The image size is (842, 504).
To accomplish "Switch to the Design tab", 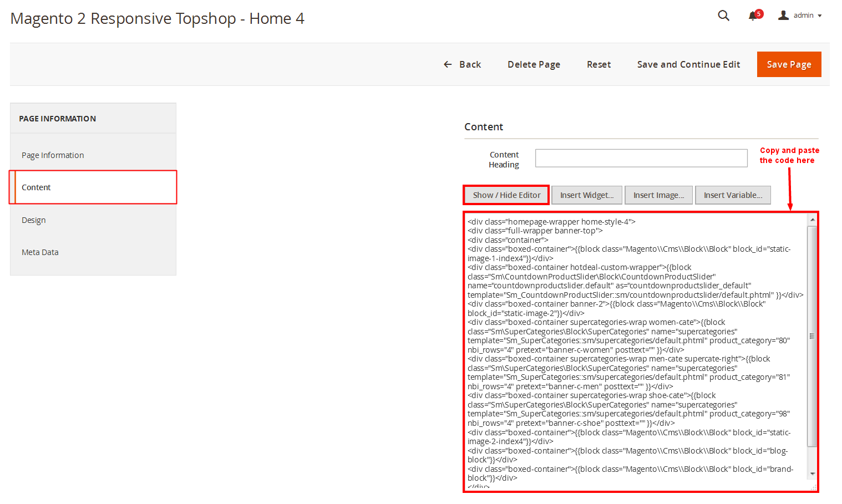I will click(34, 220).
